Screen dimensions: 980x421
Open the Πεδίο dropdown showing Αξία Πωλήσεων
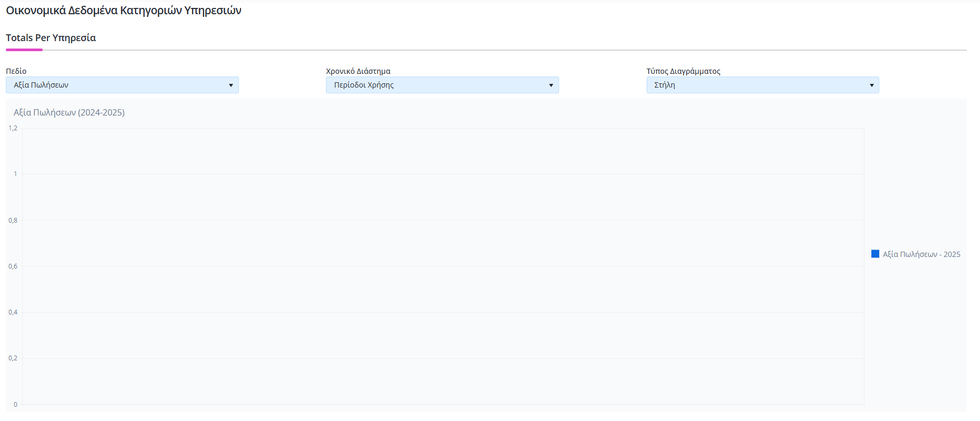122,85
